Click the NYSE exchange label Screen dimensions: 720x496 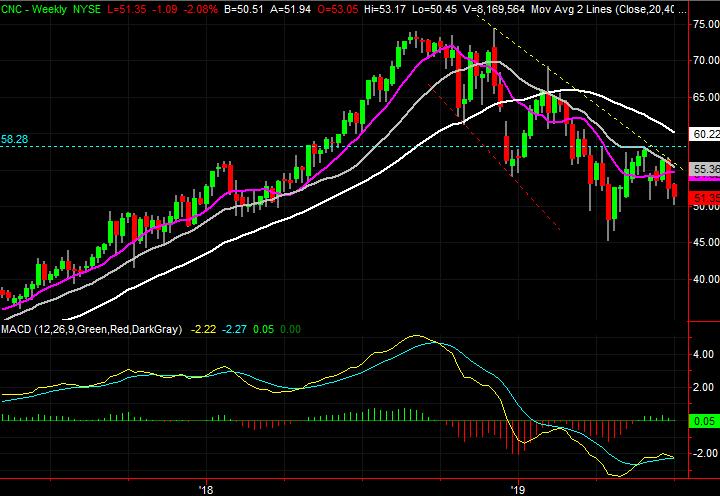pos(87,9)
